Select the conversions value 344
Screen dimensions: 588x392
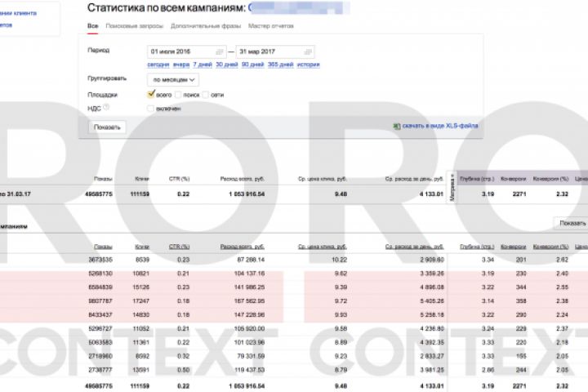[x=521, y=287]
